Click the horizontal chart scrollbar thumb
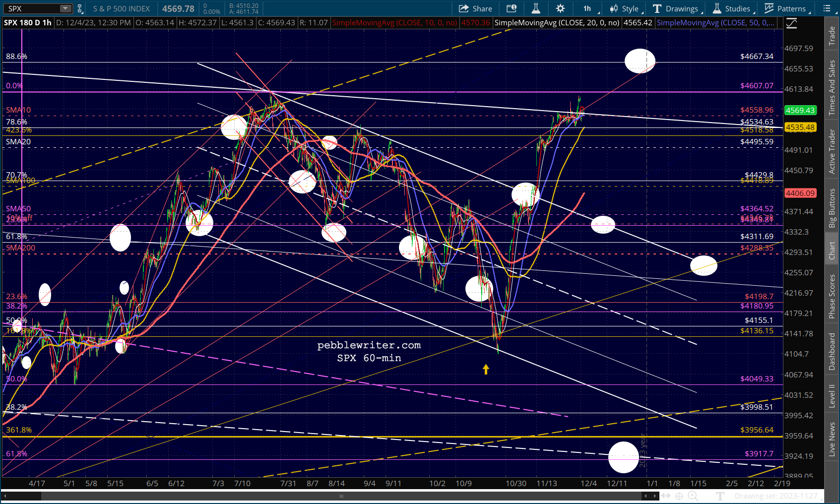 click(341, 496)
